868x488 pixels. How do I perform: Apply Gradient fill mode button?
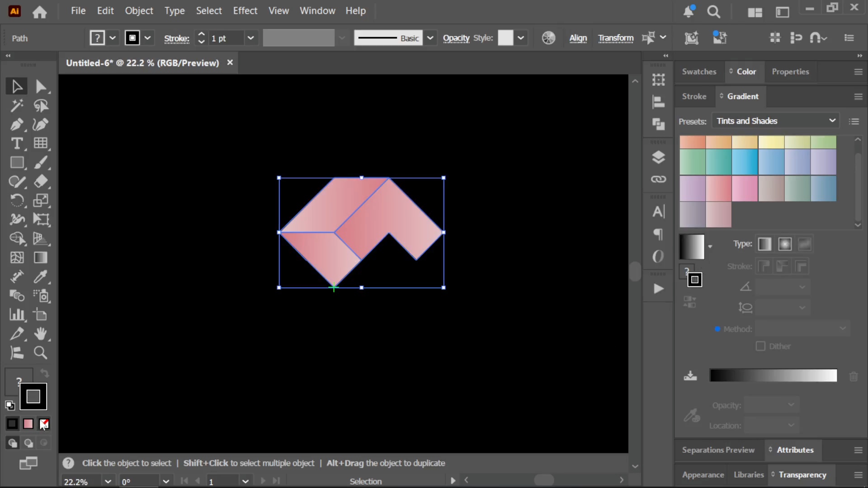[x=28, y=424]
